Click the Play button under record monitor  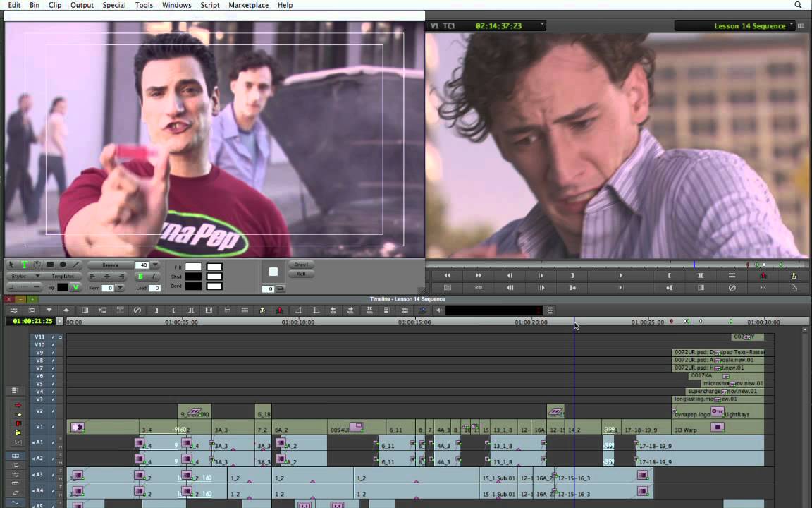point(620,275)
